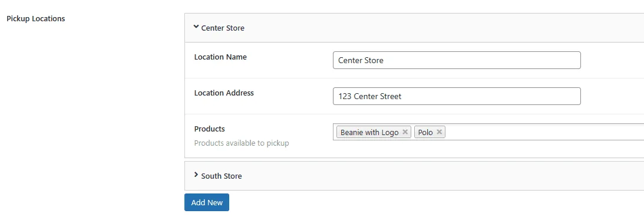Remove the Beanie with Logo product tag
Image resolution: width=644 pixels, height=220 pixels.
[x=405, y=132]
